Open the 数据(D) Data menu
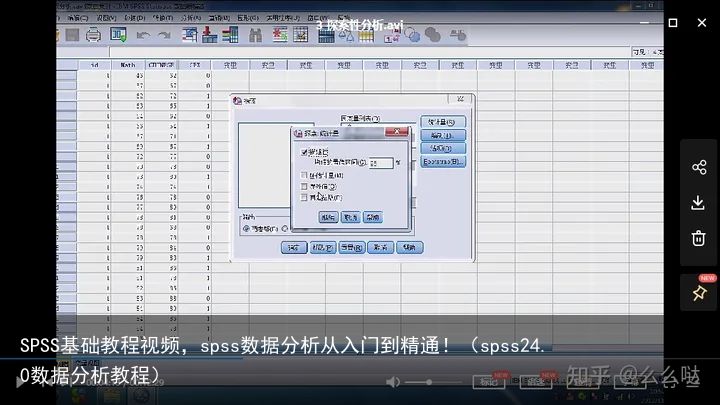720x405 pixels. click(135, 18)
